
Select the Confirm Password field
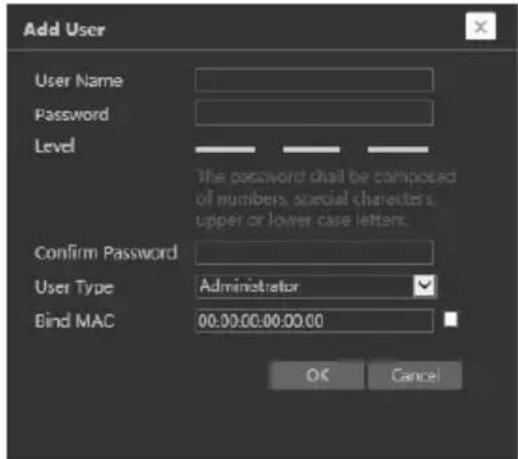coord(314,253)
